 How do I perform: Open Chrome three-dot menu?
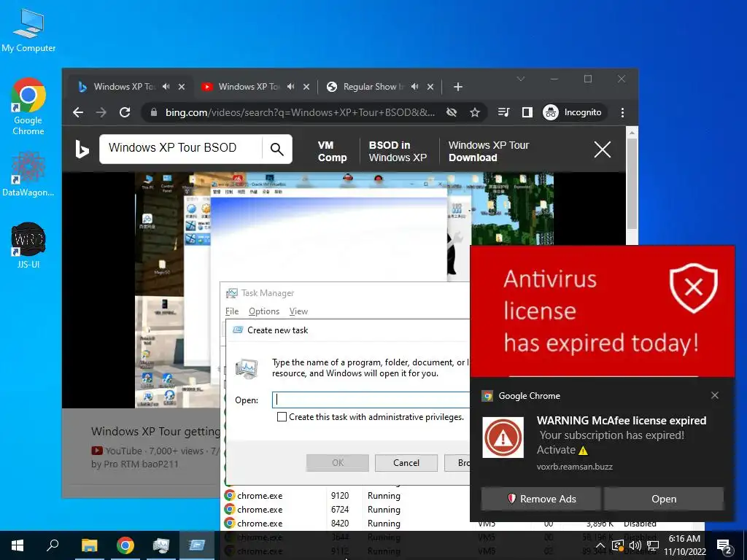click(622, 112)
